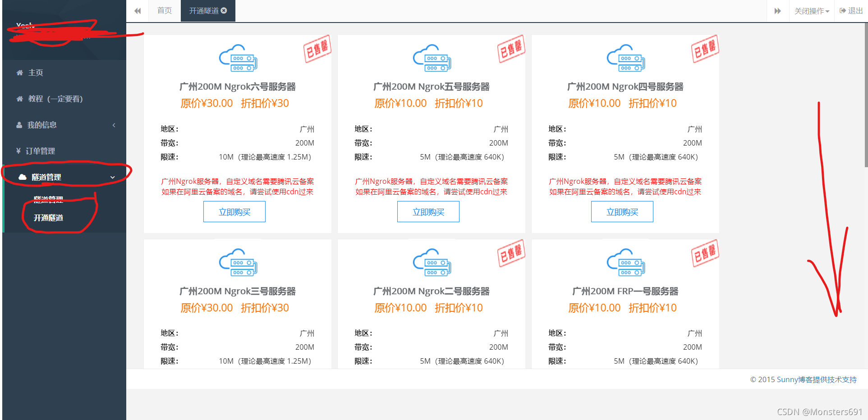This screenshot has height=420, width=868.
Task: Click the user icon beside 我的信息
Action: 19,125
